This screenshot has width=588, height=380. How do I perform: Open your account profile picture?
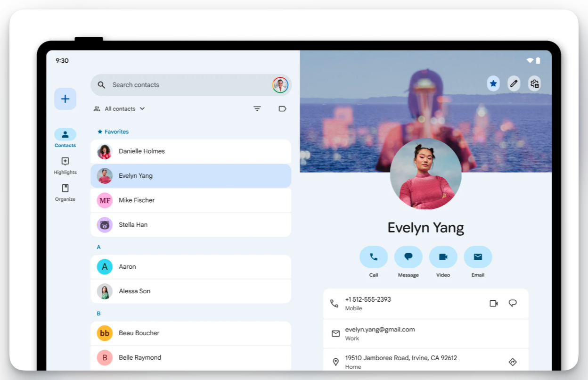280,85
